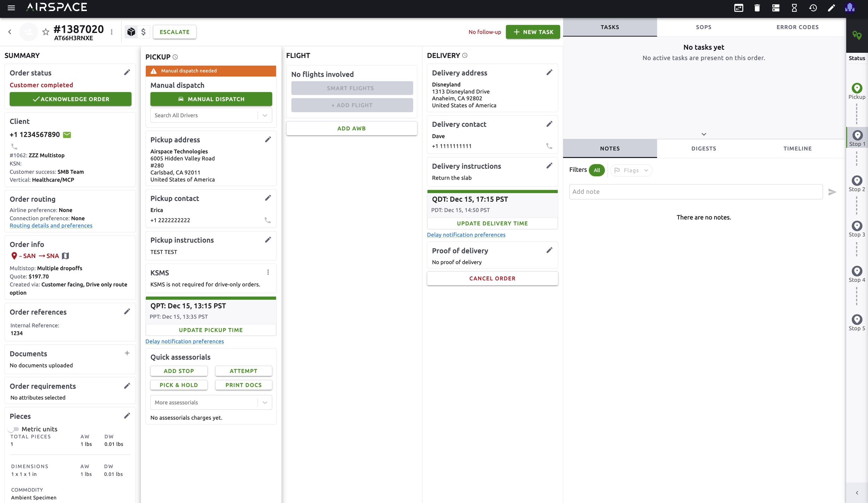The image size is (868, 503).
Task: Toggle the Metric units switch
Action: click(x=14, y=429)
